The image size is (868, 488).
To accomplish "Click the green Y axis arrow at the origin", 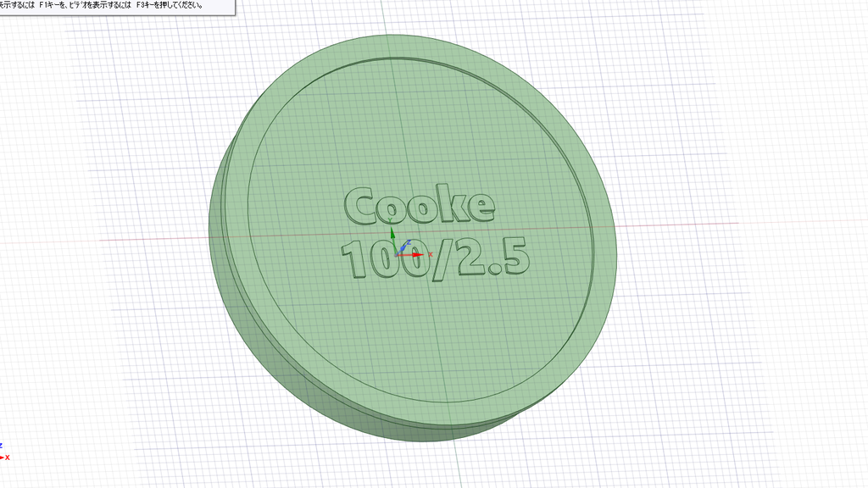I will pos(392,236).
